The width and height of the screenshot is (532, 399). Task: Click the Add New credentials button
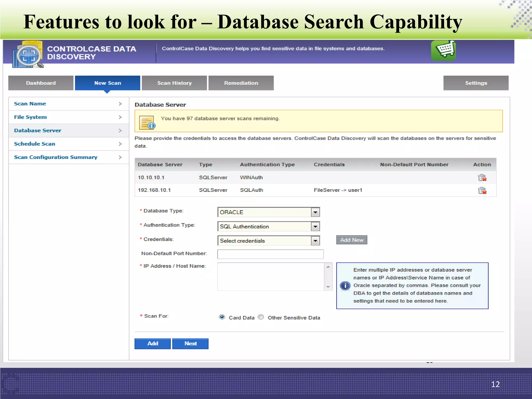click(352, 240)
